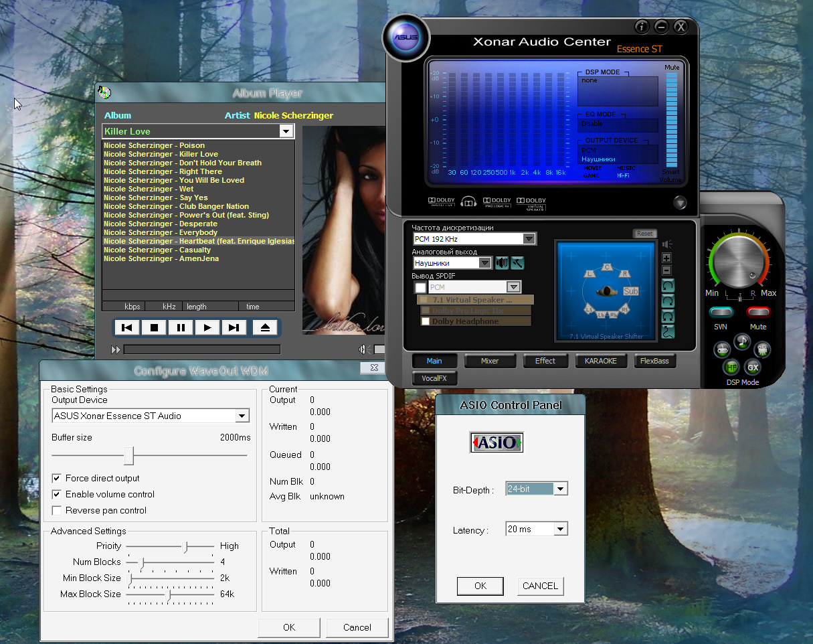Click OK in ASIO Control Panel
Viewport: 813px width, 644px height.
tap(480, 586)
